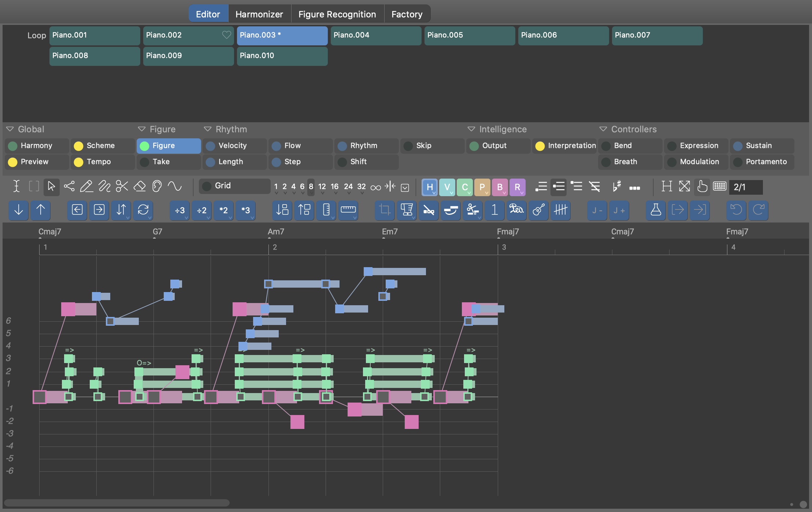
Task: Click the lab flask icon button
Action: [656, 210]
